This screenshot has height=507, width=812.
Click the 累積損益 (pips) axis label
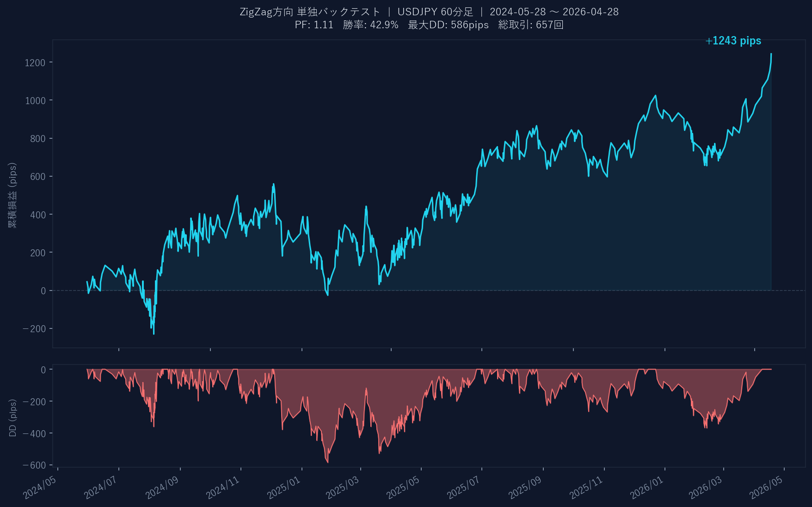click(12, 195)
